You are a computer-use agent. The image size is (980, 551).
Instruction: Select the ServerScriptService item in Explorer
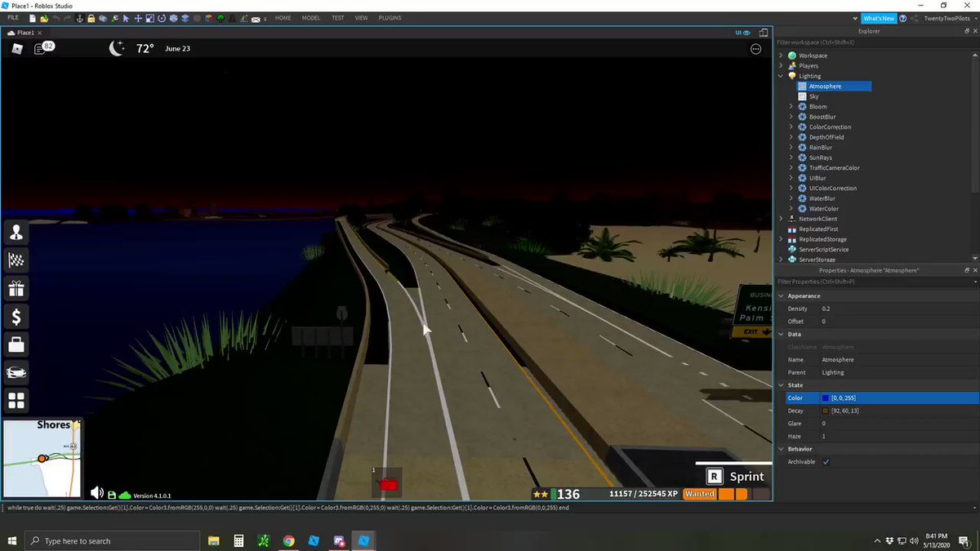coord(823,250)
